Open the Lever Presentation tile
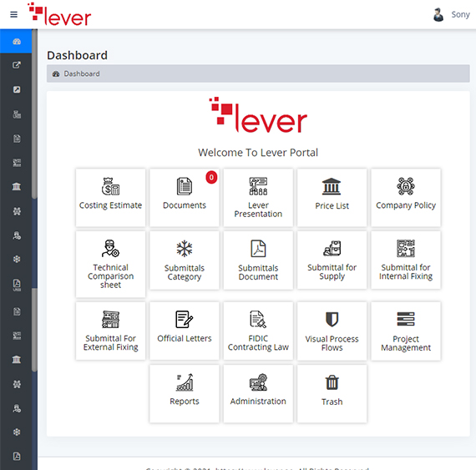This screenshot has height=470, width=476. (x=258, y=198)
